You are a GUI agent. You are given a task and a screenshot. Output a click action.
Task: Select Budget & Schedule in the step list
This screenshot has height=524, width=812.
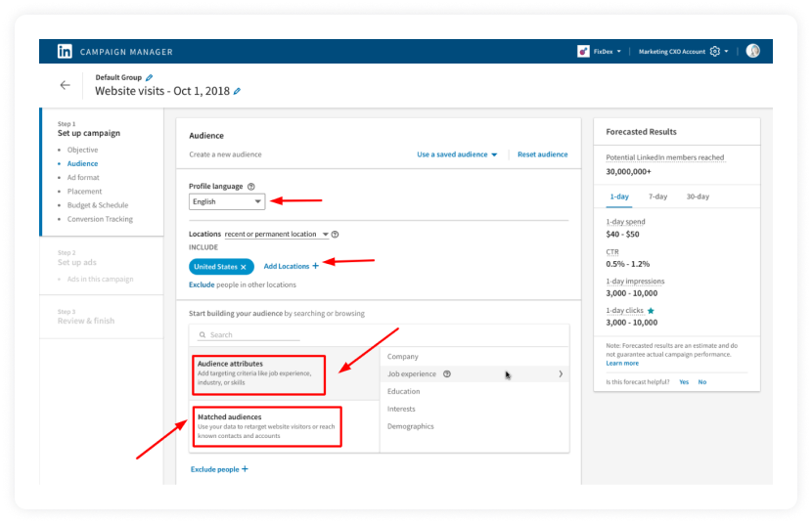98,205
